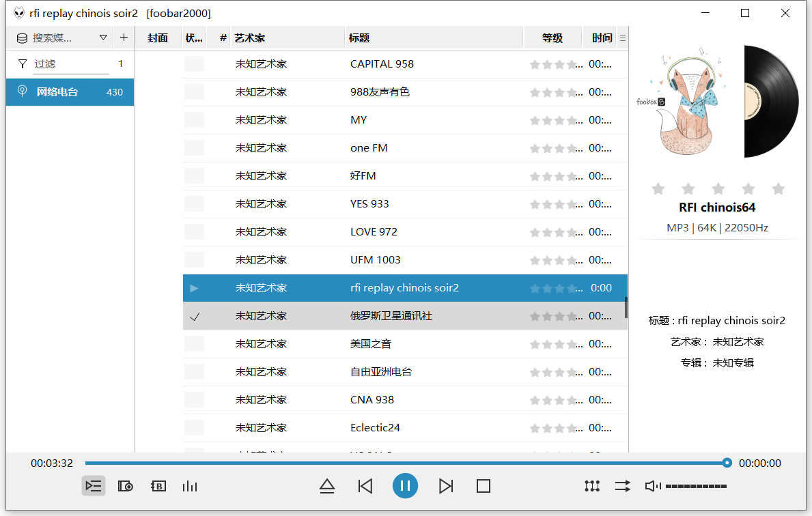
Task: Skip to the next track
Action: point(446,486)
